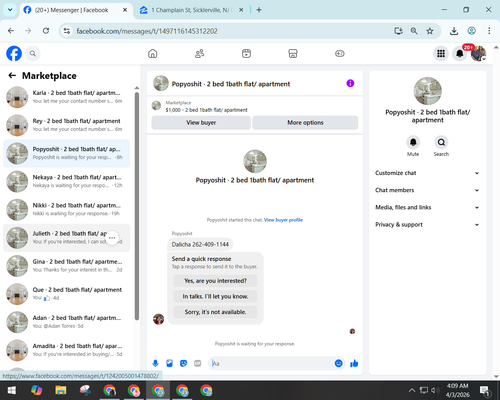Send quick response 'Yes, are you interested?'
Viewport: 500px width, 400px height.
(x=215, y=281)
